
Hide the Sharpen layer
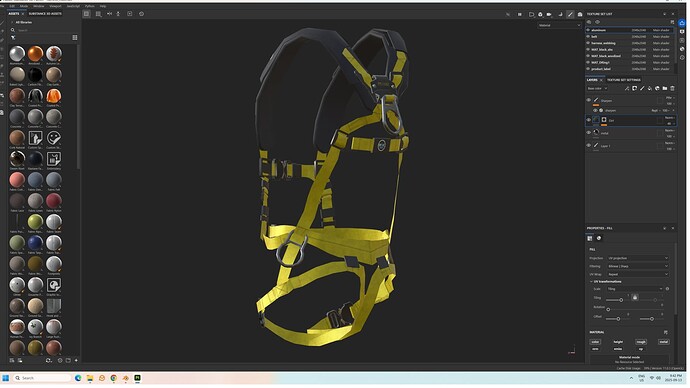coord(589,100)
